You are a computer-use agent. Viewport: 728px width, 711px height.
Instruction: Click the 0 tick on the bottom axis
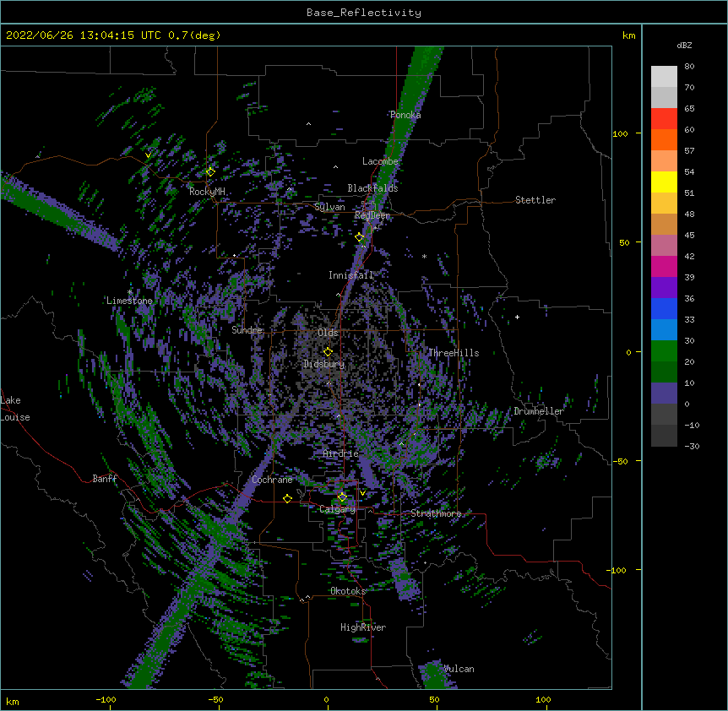[326, 699]
